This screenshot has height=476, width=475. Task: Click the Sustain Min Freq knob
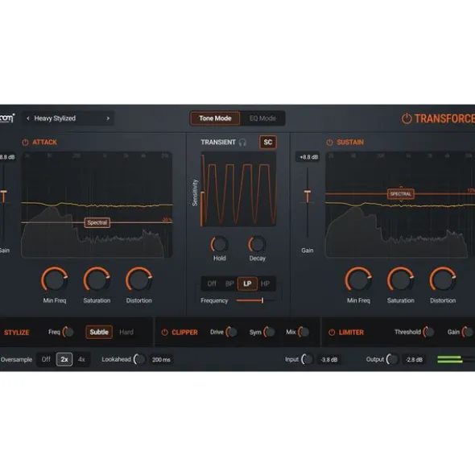[x=358, y=279]
